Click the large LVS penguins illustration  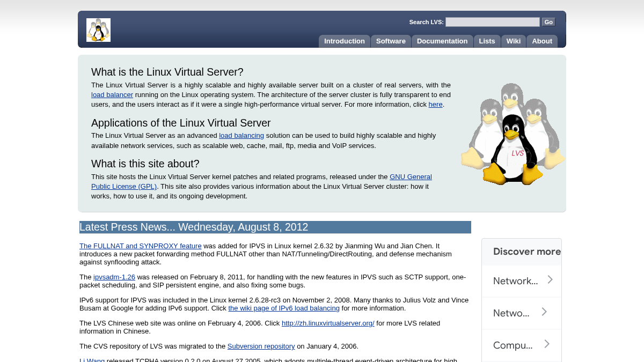513,134
